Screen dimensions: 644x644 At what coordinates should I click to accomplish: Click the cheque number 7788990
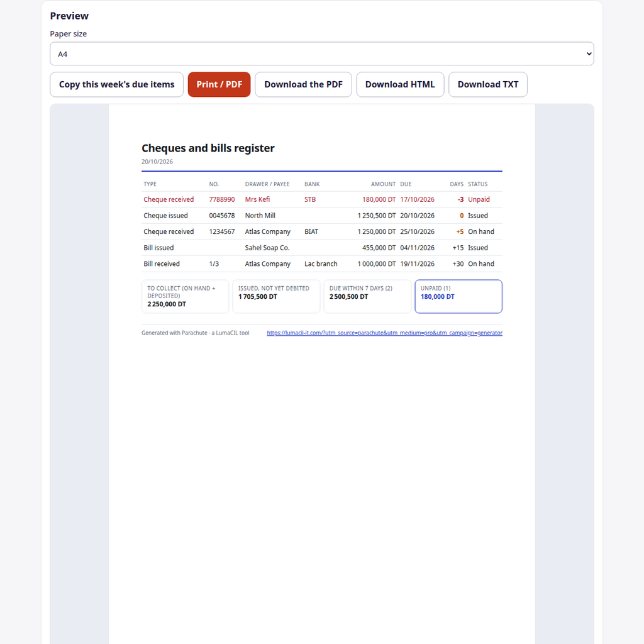pos(222,199)
